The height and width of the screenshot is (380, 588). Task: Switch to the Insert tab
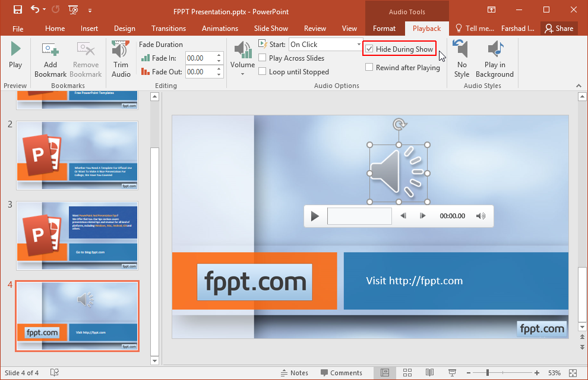89,29
